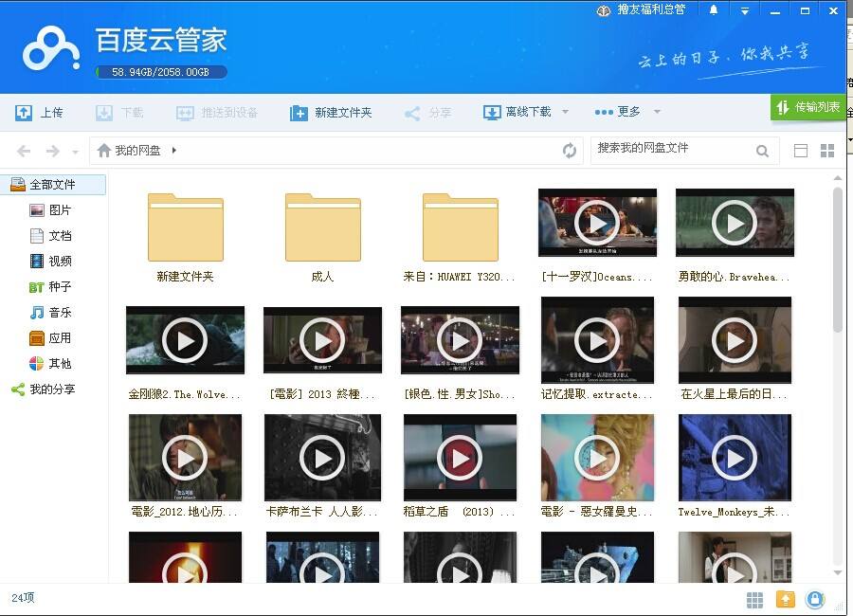The height and width of the screenshot is (616, 853).
Task: Select 图片 category in sidebar
Action: [x=50, y=210]
